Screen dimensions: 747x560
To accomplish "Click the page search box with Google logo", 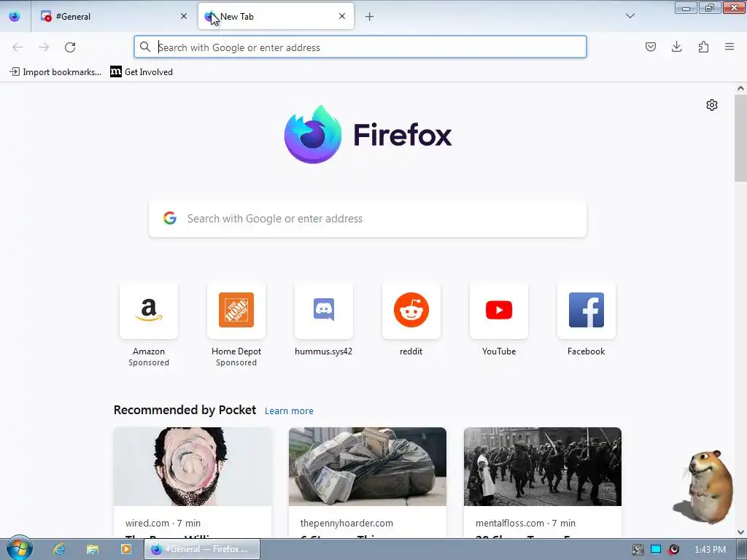I will (368, 219).
